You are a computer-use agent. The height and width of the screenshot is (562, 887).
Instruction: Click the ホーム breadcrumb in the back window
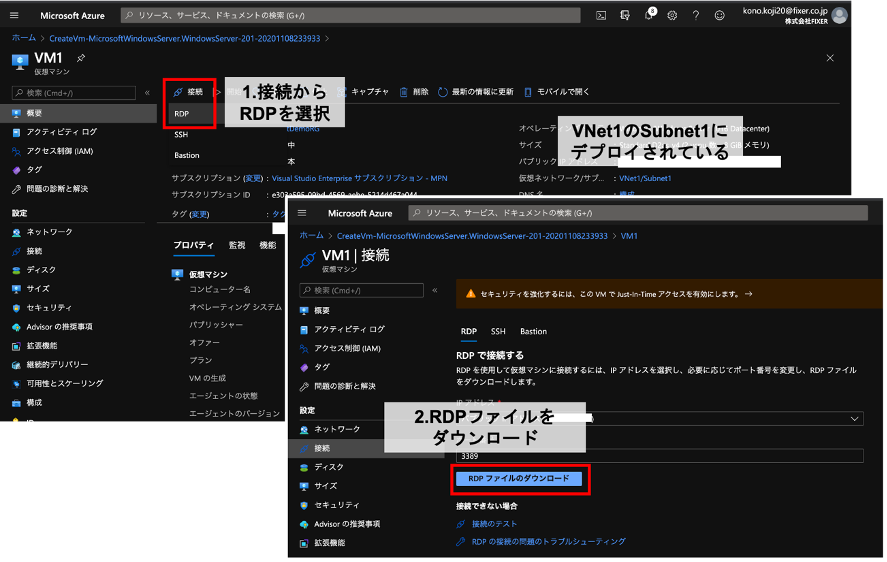click(x=24, y=38)
